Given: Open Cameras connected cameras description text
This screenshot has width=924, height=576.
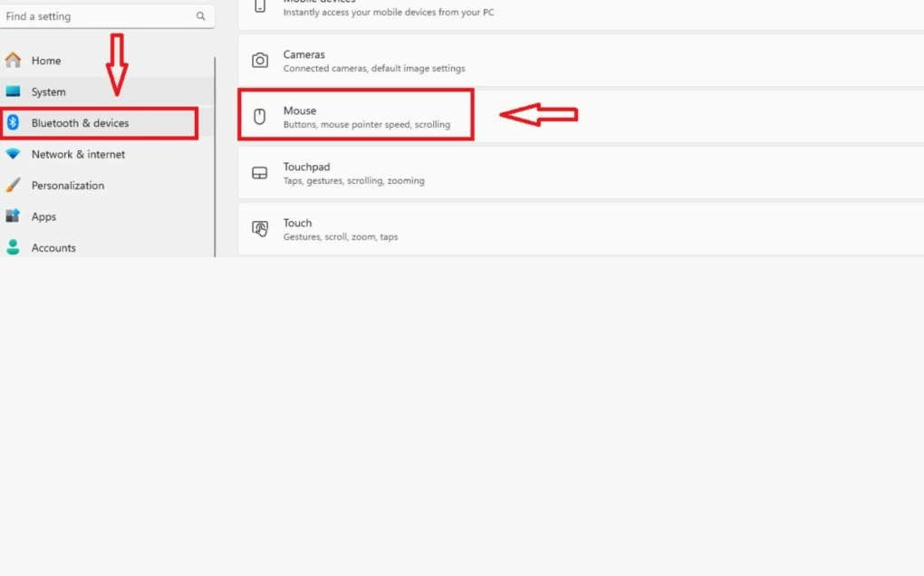Looking at the screenshot, I should coord(373,69).
